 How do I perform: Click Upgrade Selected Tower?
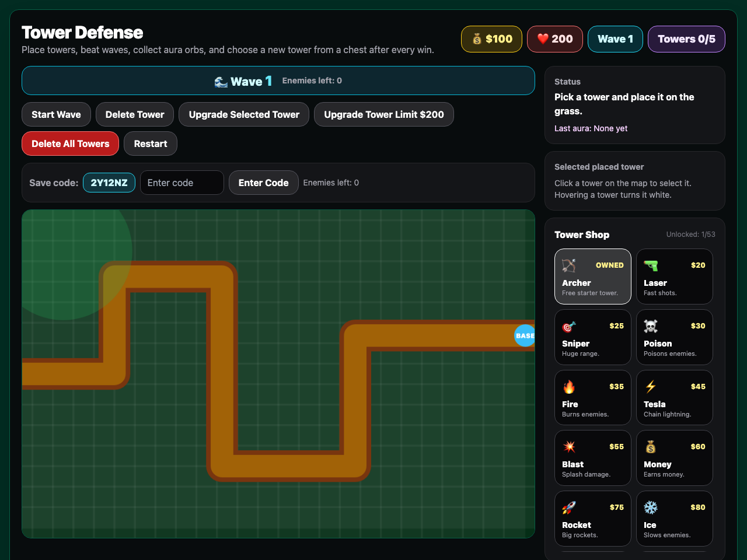click(x=244, y=114)
